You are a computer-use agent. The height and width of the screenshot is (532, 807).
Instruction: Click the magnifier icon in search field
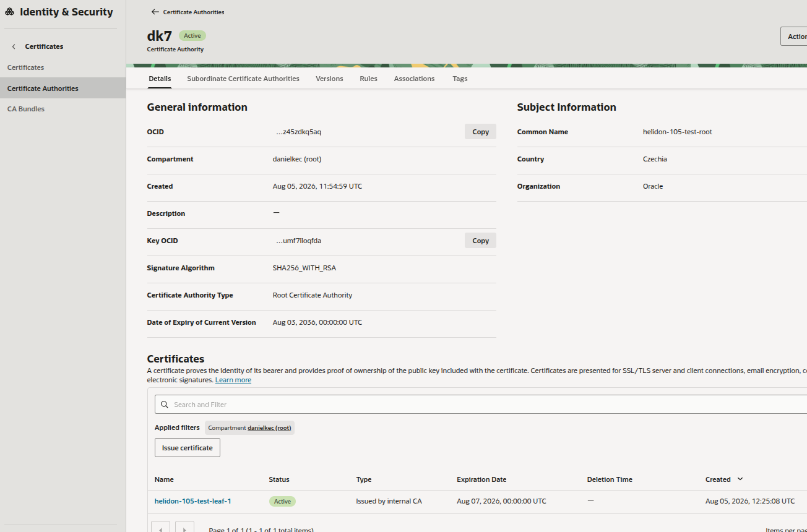click(x=165, y=405)
